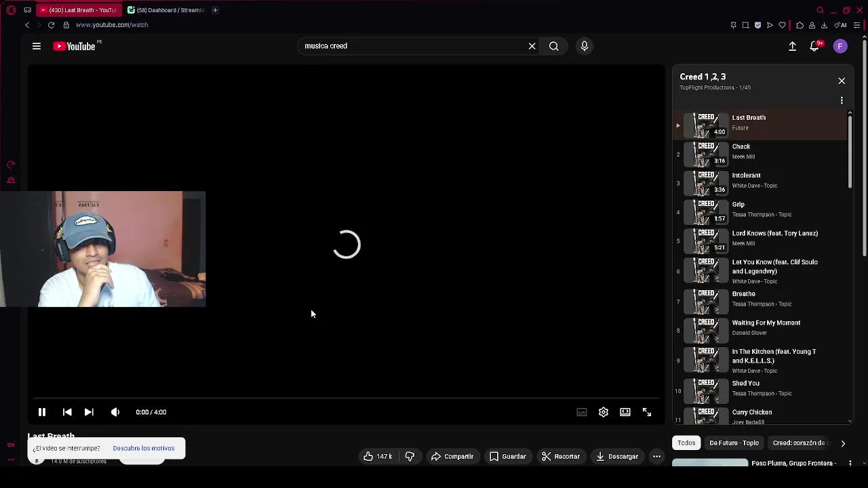This screenshot has height=488, width=868.
Task: Click the address bar URL
Action: pyautogui.click(x=112, y=25)
